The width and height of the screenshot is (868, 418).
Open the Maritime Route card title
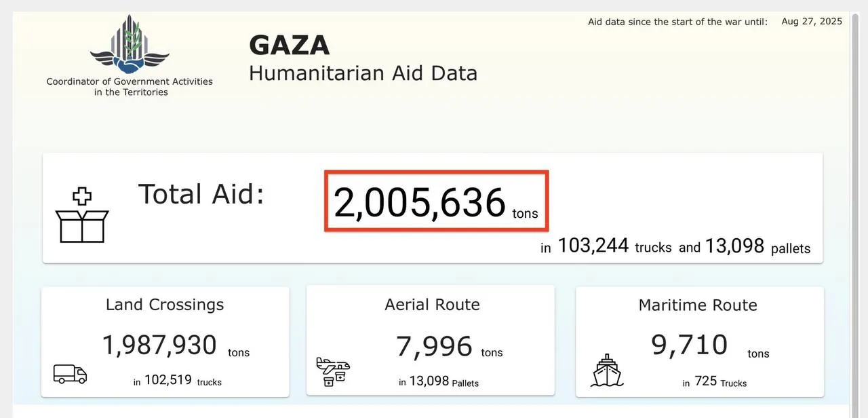pyautogui.click(x=698, y=305)
